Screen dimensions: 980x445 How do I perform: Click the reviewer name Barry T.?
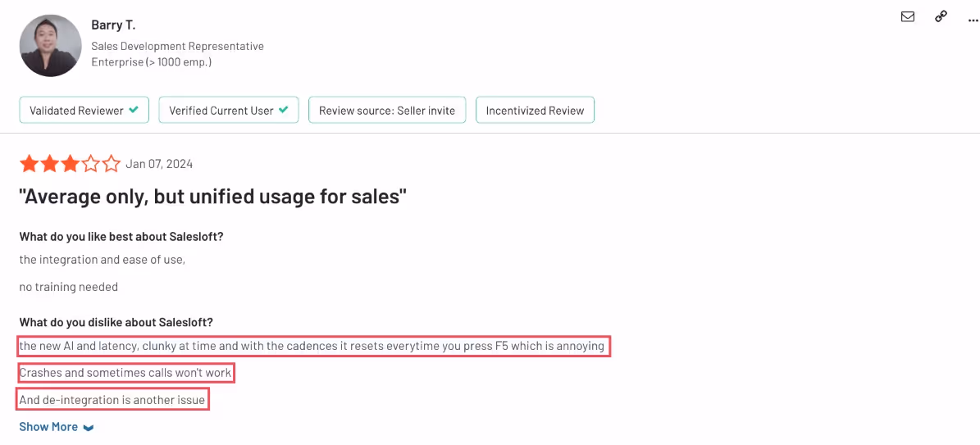[x=113, y=25]
